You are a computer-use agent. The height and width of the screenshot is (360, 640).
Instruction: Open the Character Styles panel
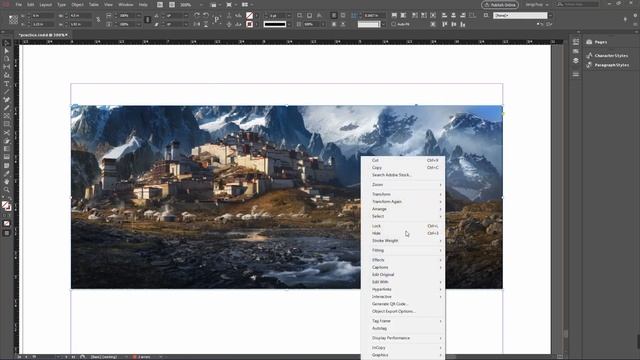(x=607, y=56)
